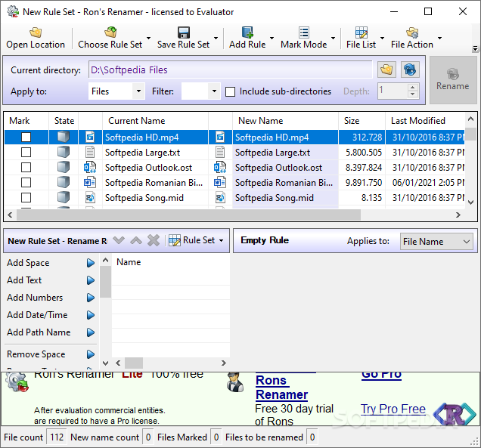The width and height of the screenshot is (481, 448).
Task: Select the Softpedia Large.txt current name
Action: [x=142, y=153]
